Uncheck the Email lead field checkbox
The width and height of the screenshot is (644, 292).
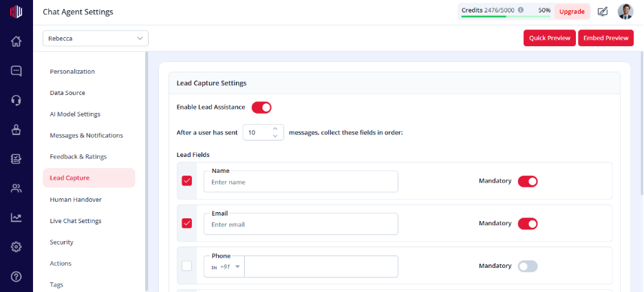[x=187, y=223]
